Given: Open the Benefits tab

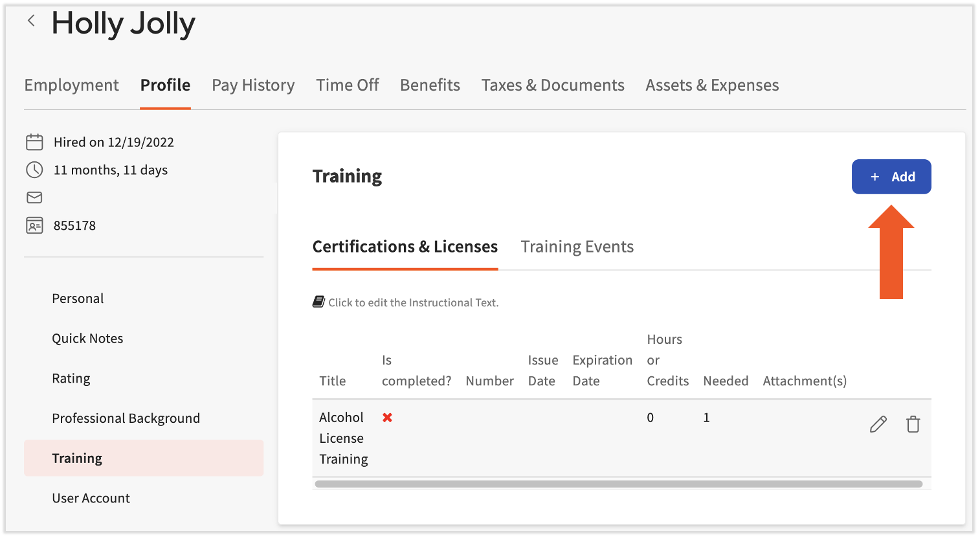Looking at the screenshot, I should [430, 85].
